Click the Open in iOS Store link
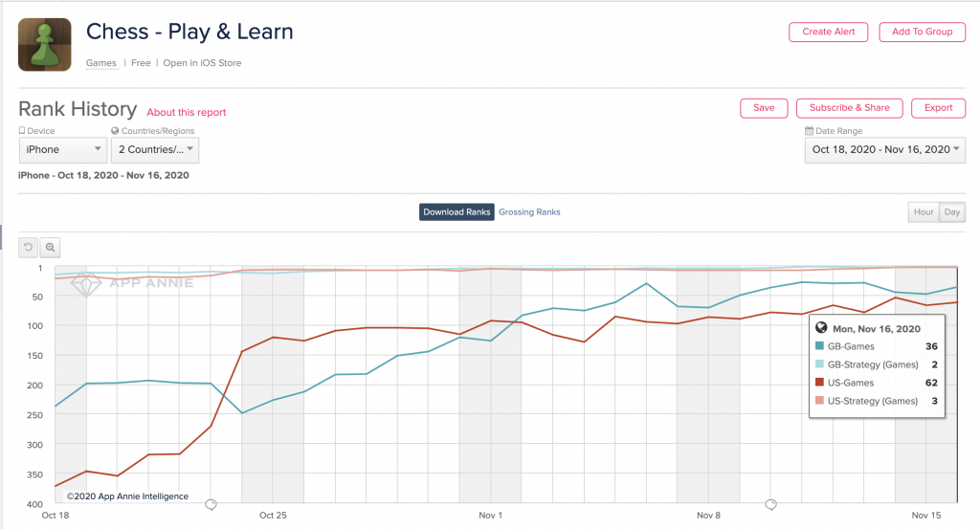Viewport: 980px width, 529px height. [202, 63]
